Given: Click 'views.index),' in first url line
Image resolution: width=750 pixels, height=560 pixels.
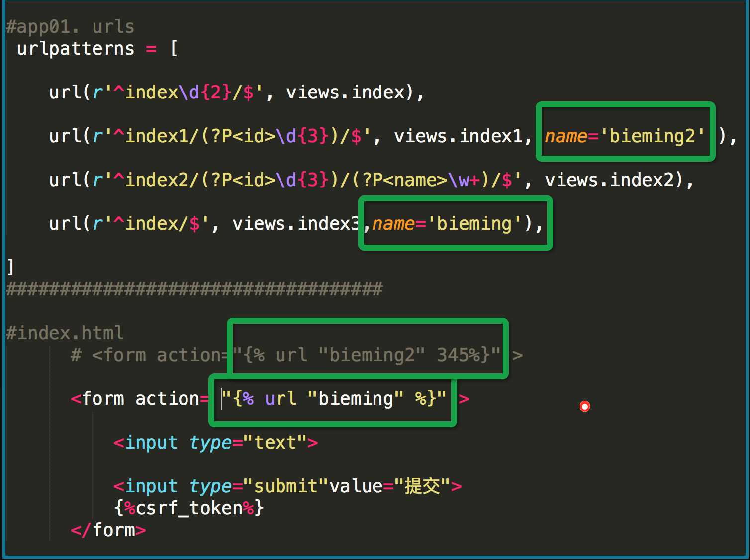Looking at the screenshot, I should tap(355, 93).
